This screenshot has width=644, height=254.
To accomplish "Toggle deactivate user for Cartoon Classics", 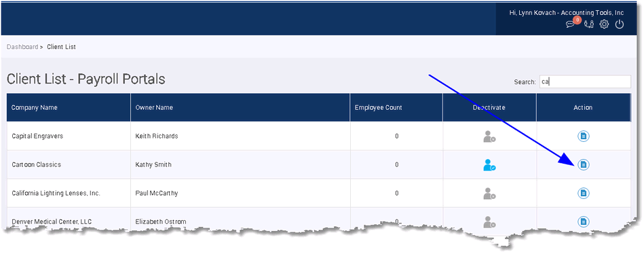I will coord(489,165).
